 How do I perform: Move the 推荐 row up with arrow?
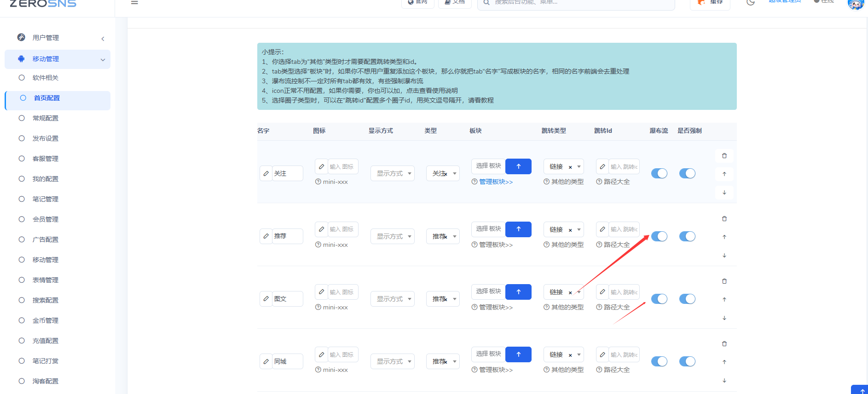click(x=724, y=237)
